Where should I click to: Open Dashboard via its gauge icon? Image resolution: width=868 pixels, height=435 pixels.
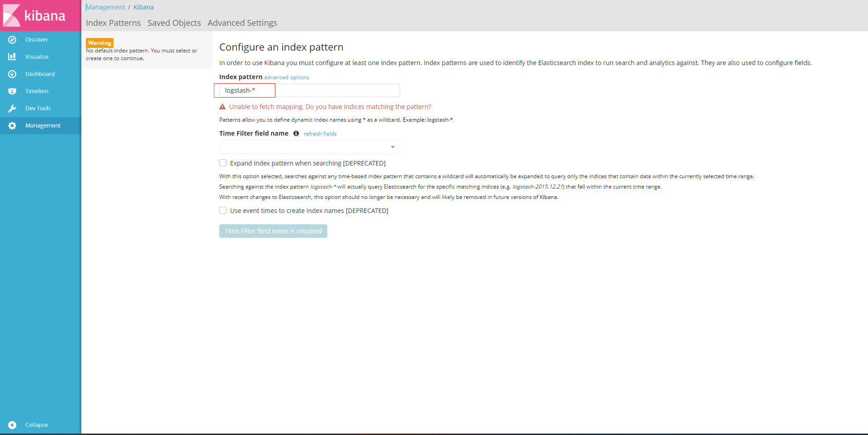coord(12,74)
